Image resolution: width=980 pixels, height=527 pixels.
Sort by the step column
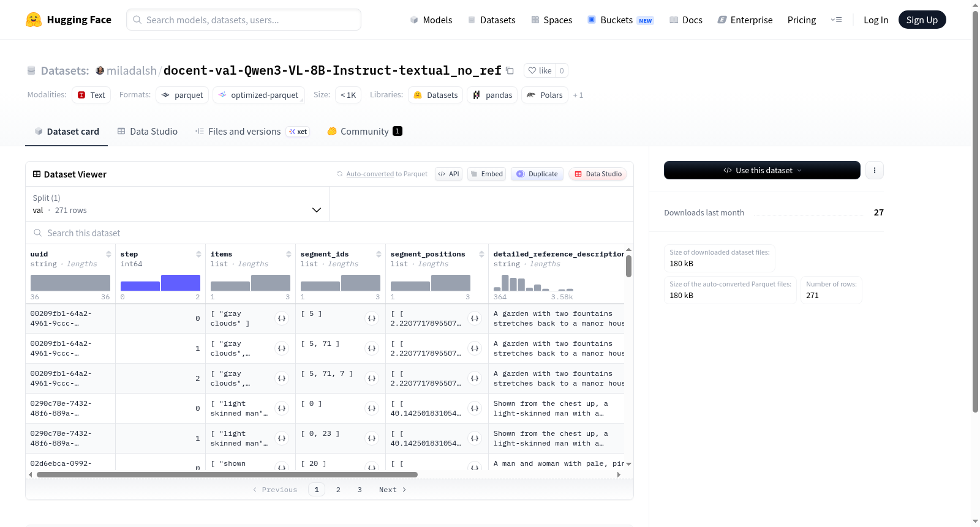tap(198, 254)
